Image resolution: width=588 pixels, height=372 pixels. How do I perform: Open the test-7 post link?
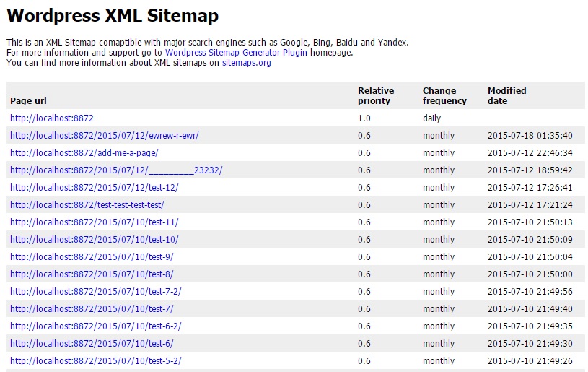coord(92,309)
